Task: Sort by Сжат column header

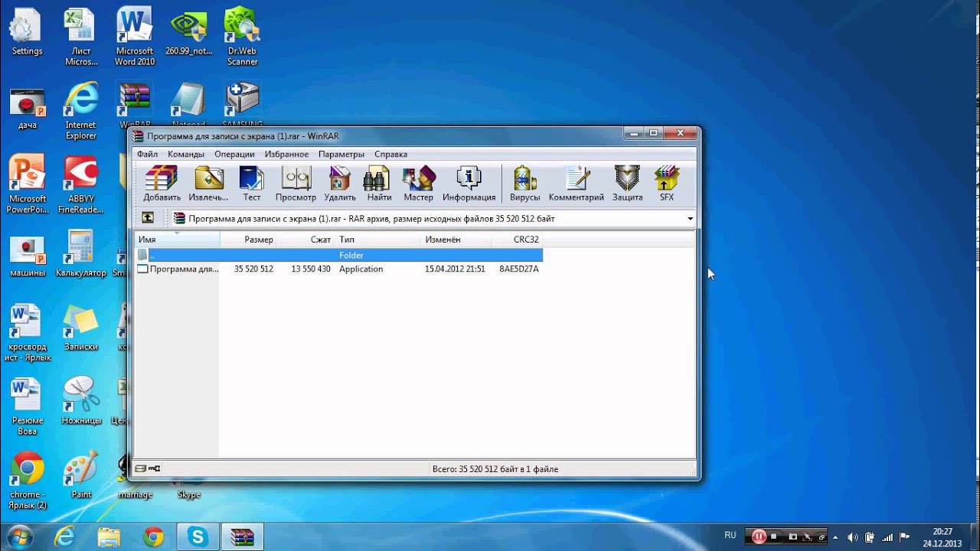Action: coord(305,240)
